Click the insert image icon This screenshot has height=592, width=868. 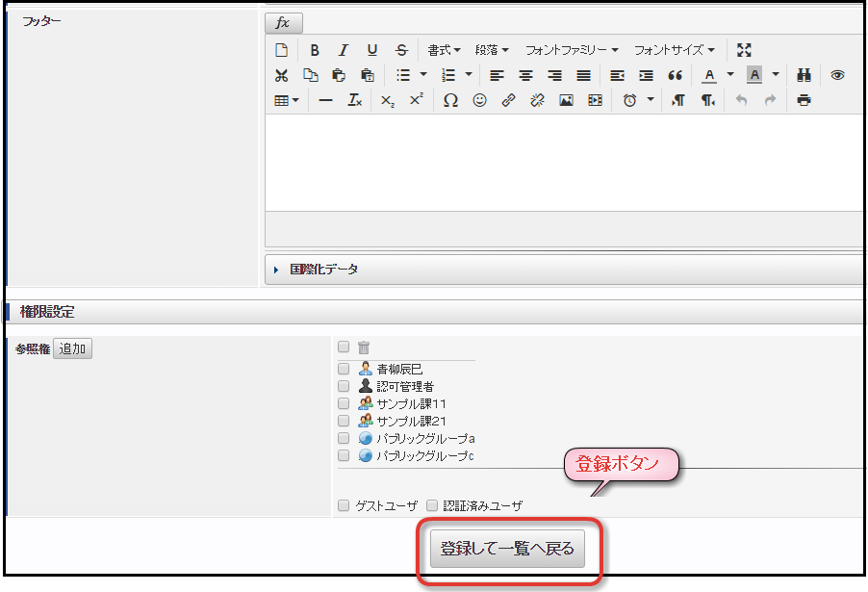point(566,100)
